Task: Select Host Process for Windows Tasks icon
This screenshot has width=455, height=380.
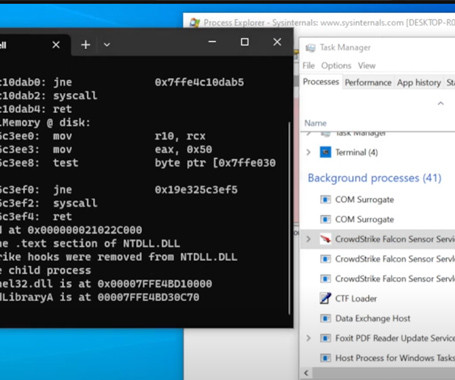Action: tap(325, 358)
